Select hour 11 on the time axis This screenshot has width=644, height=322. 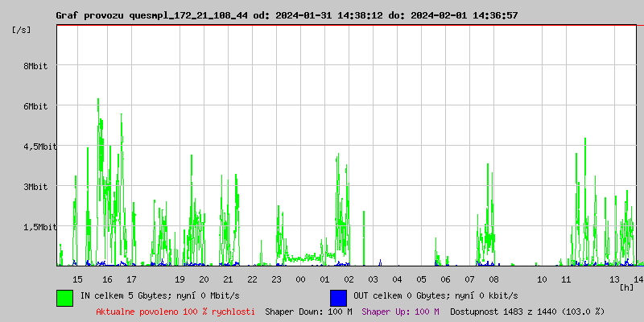[x=566, y=279]
